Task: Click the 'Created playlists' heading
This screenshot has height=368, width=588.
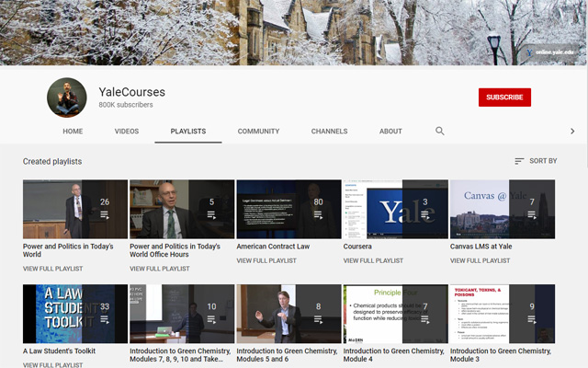Action: point(52,162)
